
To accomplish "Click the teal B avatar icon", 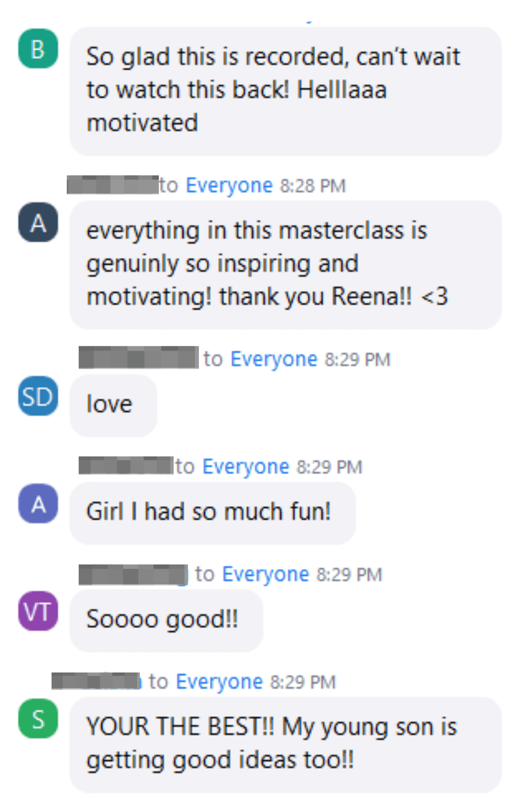I will (38, 49).
